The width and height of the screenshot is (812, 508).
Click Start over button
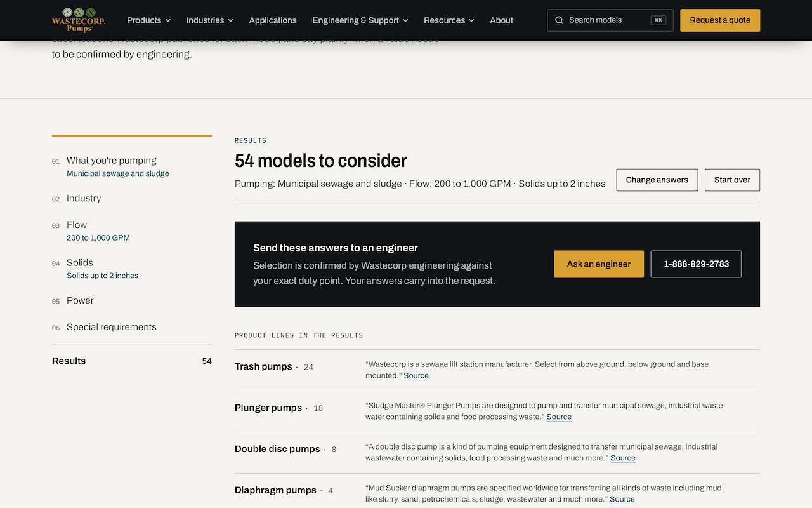pyautogui.click(x=732, y=180)
